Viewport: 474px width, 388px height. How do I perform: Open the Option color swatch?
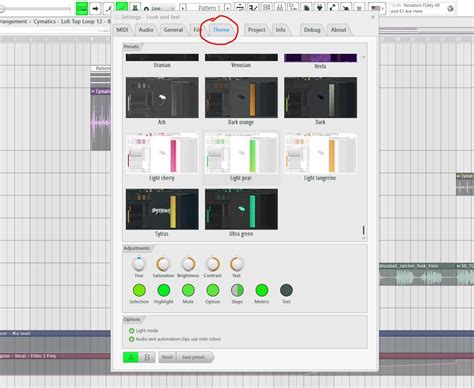pyautogui.click(x=213, y=290)
